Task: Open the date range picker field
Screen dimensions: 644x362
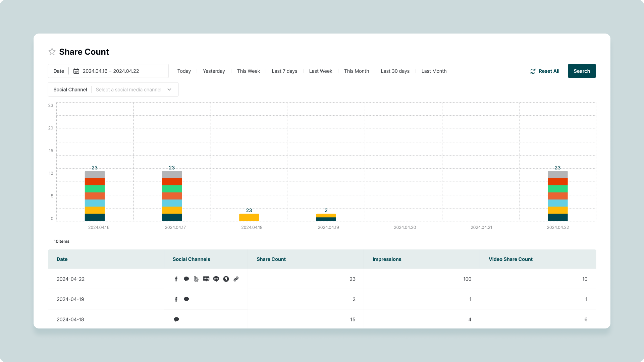Action: [x=111, y=71]
